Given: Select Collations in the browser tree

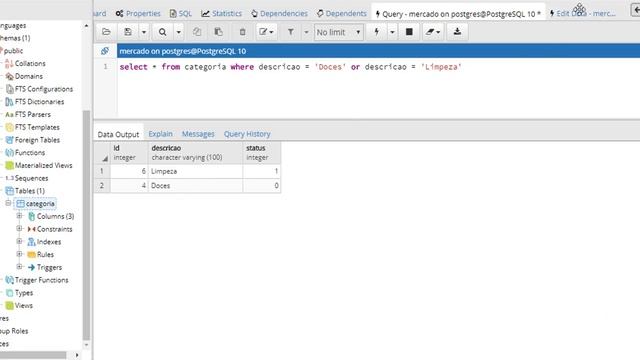Looking at the screenshot, I should click(x=30, y=63).
